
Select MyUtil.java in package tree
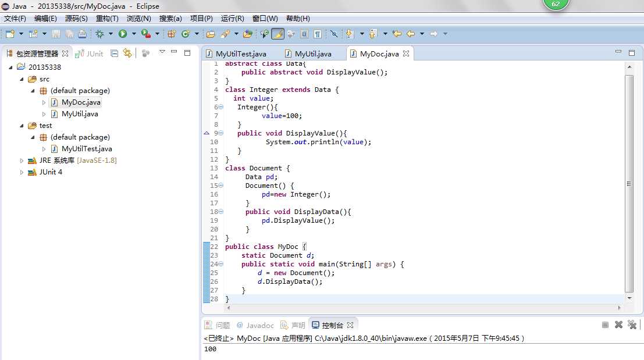pos(80,114)
